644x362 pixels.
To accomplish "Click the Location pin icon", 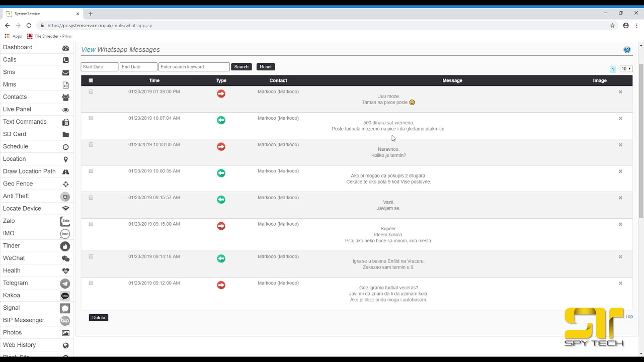I will [65, 159].
